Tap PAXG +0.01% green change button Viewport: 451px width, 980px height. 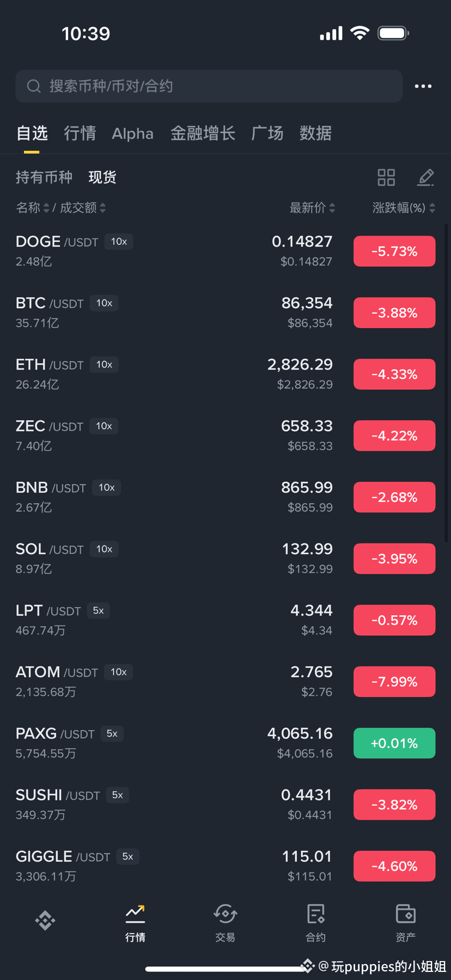(394, 743)
